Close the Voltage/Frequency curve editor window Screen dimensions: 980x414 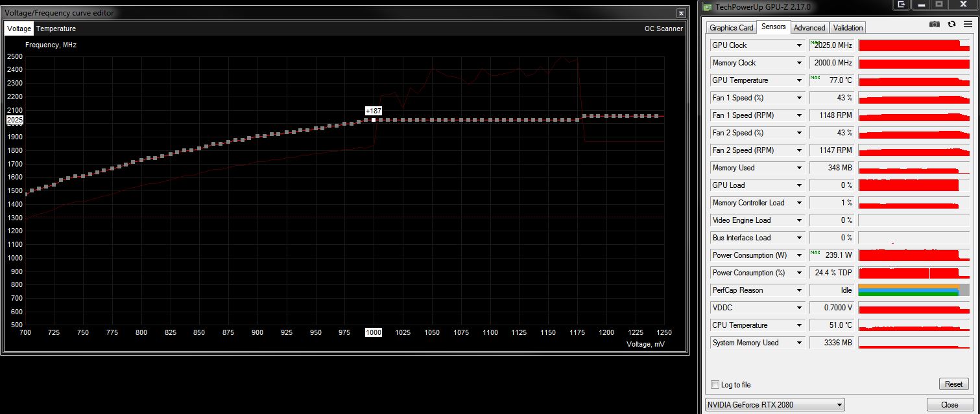point(680,12)
